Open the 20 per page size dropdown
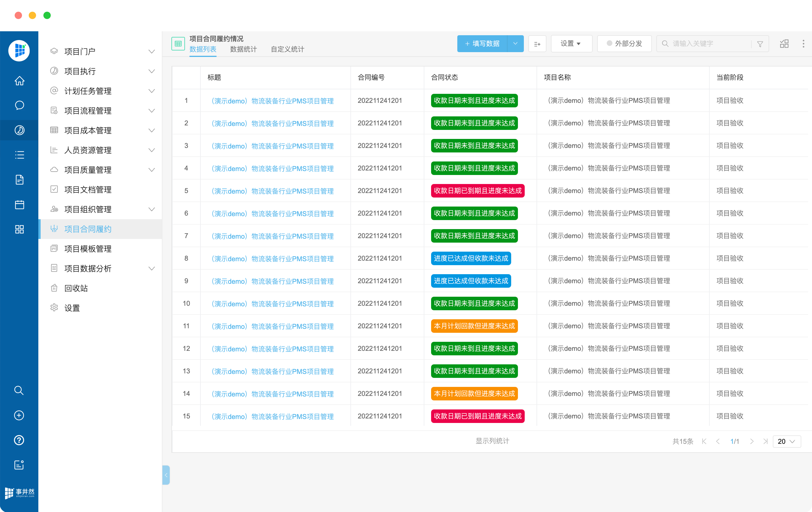This screenshot has width=812, height=512. [x=786, y=441]
